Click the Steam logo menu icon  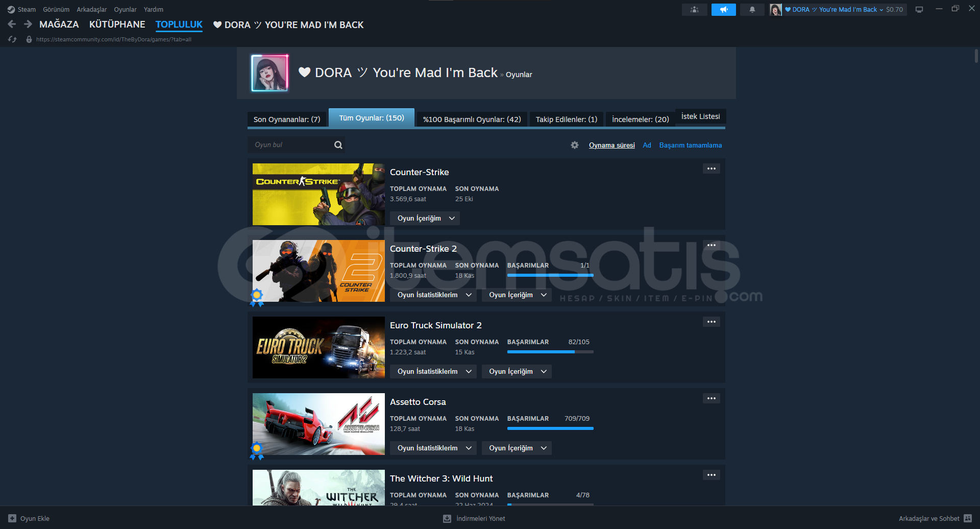11,10
